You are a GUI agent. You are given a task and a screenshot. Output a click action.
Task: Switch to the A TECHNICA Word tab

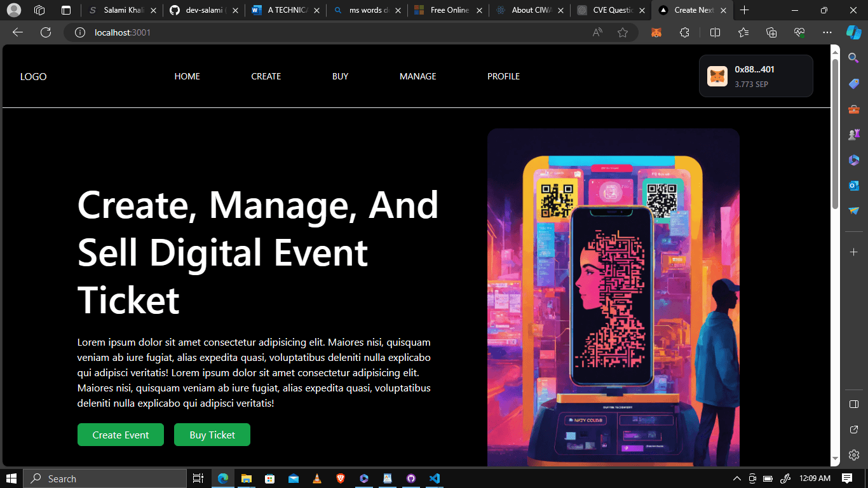pos(285,10)
